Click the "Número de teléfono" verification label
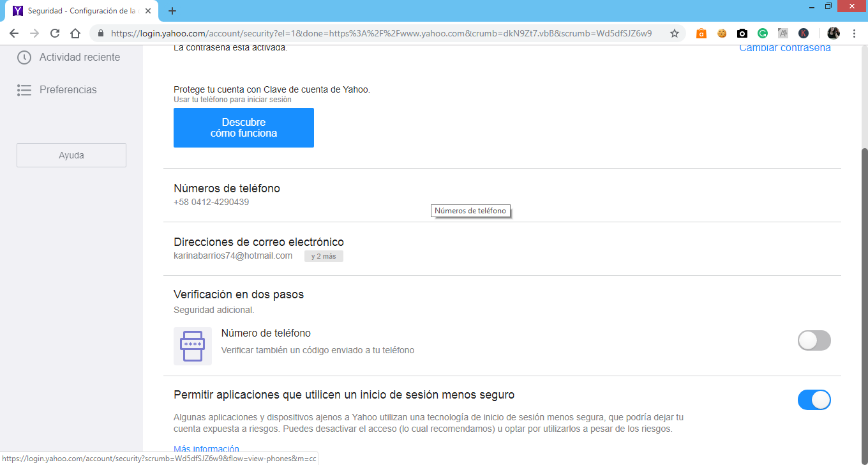 point(266,333)
